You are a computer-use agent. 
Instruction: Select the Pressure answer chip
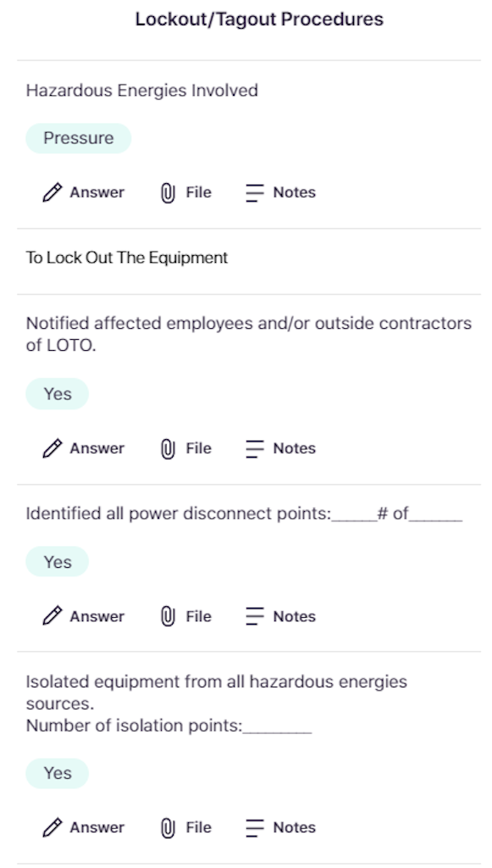(x=79, y=138)
